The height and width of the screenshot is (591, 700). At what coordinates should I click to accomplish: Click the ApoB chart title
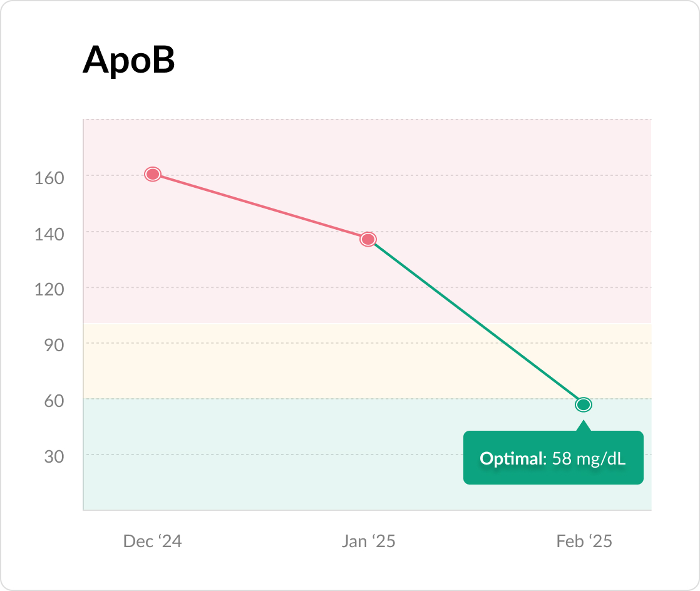coord(128,61)
